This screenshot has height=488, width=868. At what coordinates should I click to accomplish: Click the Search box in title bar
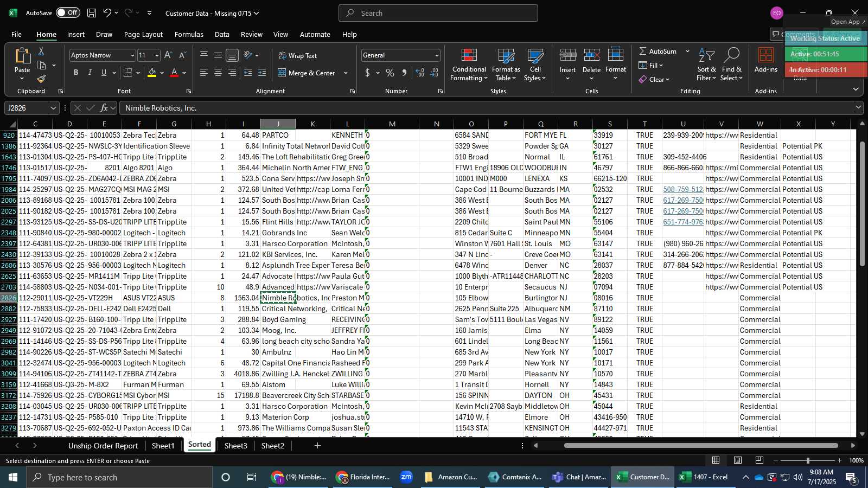click(438, 13)
